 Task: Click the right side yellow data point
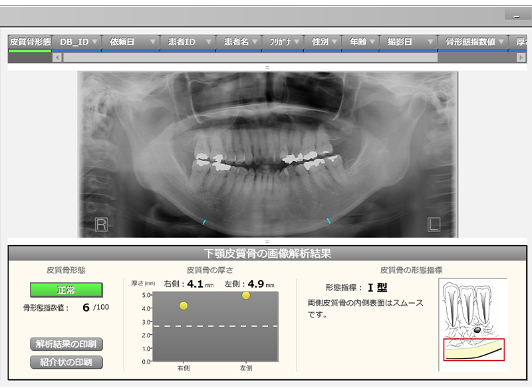pyautogui.click(x=184, y=306)
